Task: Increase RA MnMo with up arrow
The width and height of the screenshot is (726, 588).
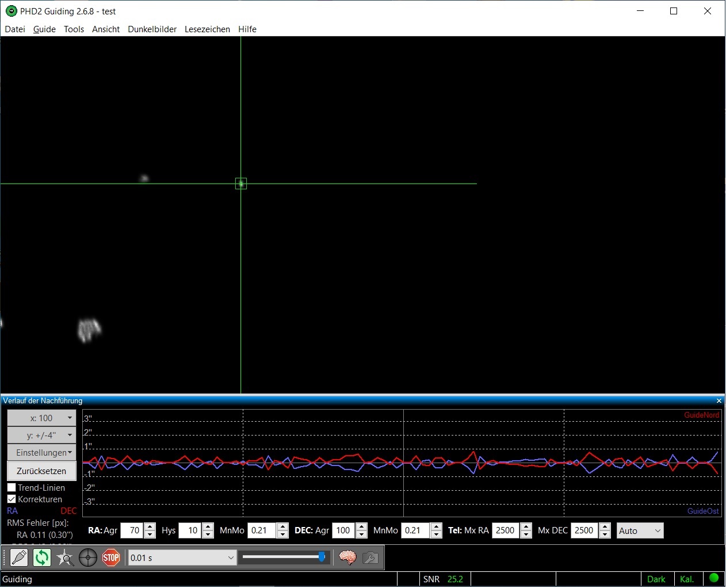Action: click(x=282, y=526)
